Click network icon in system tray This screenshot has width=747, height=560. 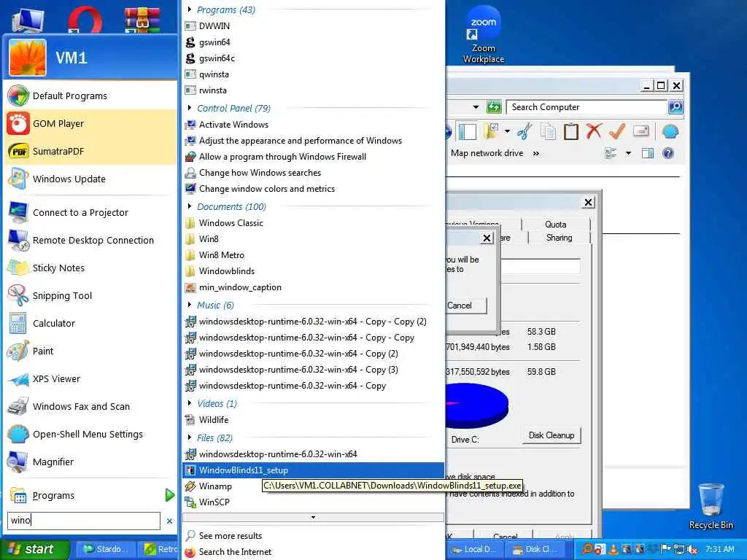click(x=679, y=549)
